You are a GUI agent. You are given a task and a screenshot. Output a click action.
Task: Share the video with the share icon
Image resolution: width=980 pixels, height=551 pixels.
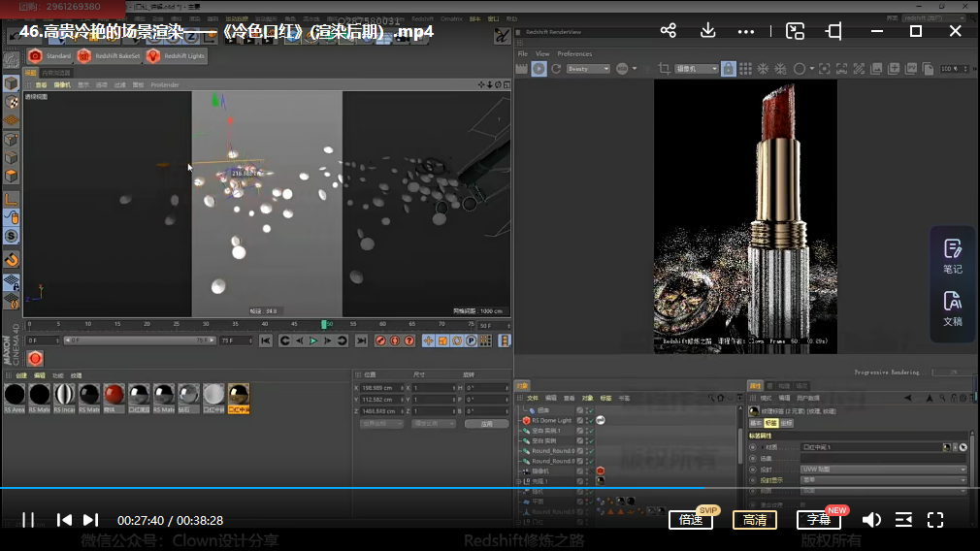pos(669,31)
